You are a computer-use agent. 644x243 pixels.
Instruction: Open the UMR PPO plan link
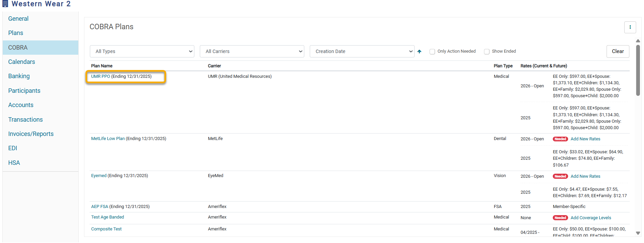click(x=100, y=76)
